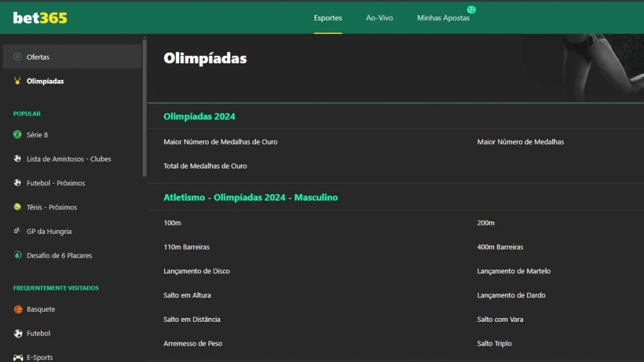Click the Futebol - Próximos icon
This screenshot has height=362, width=644.
click(x=17, y=183)
